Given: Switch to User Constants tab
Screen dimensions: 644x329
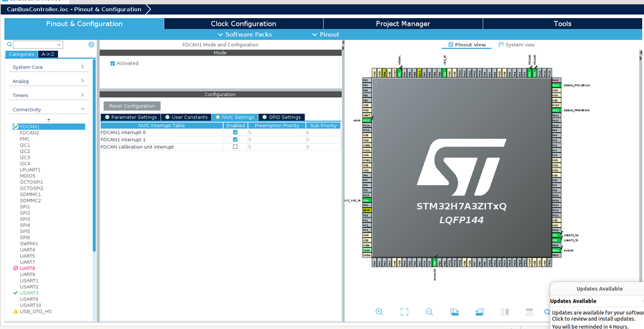Looking at the screenshot, I should click(x=186, y=117).
